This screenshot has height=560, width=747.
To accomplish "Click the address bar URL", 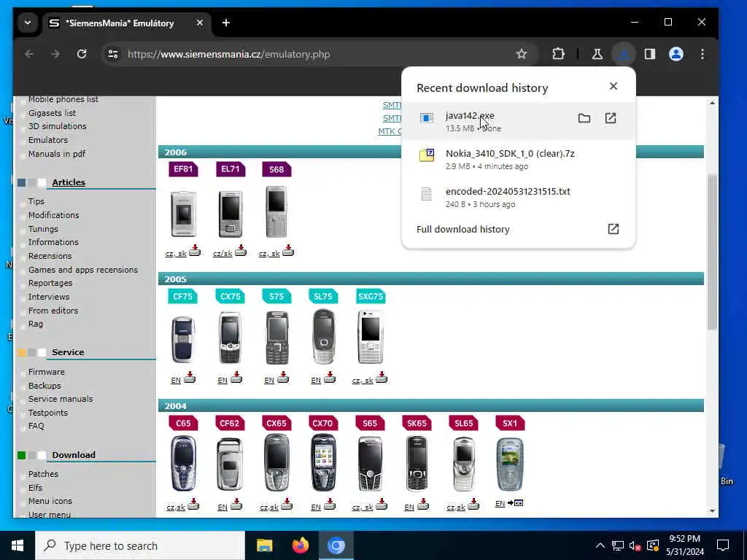I will tap(228, 54).
